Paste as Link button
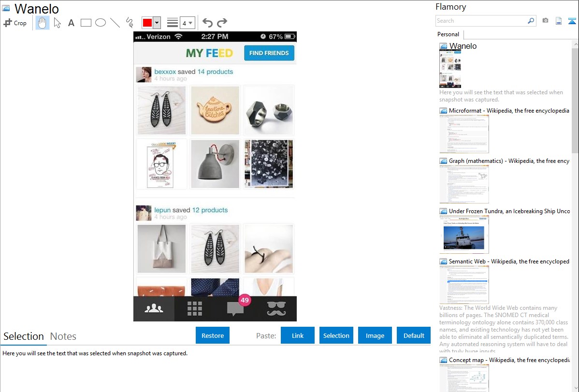Image resolution: width=579 pixels, height=392 pixels. tap(298, 335)
